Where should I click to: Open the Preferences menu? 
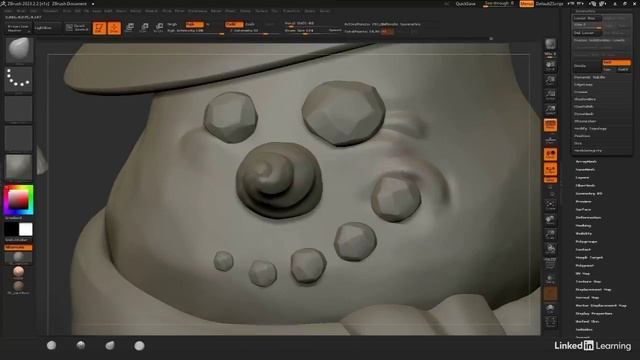coord(197,11)
